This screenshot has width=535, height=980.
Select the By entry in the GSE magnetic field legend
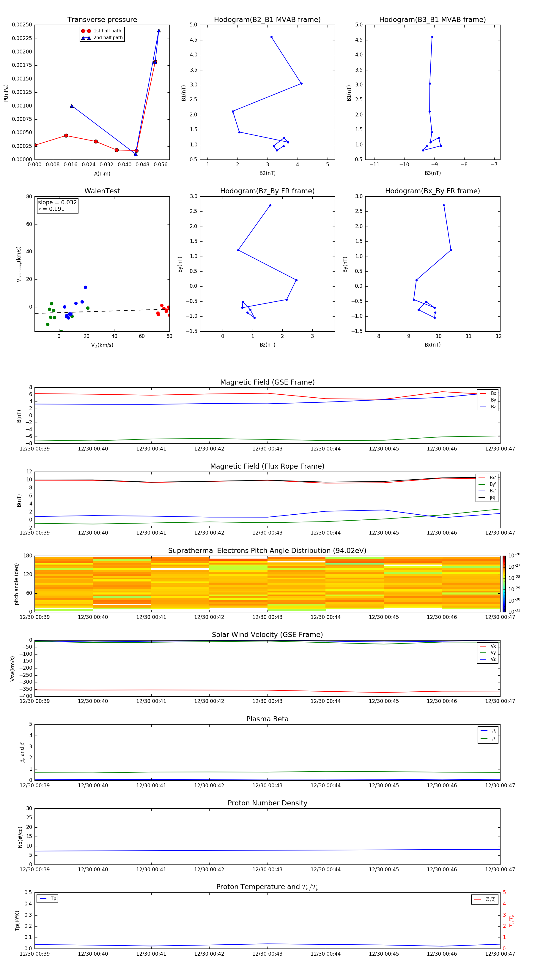[488, 400]
